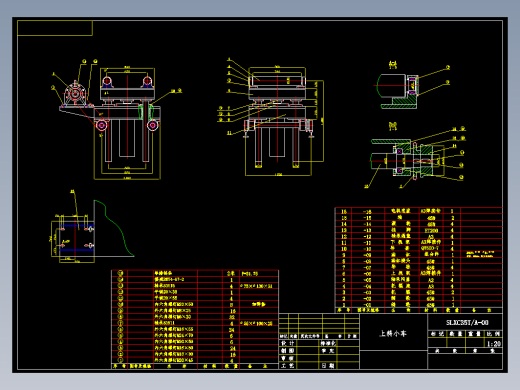This screenshot has width=520, height=390.
Task: Select the lower-left red wheel in left view
Action: tap(101, 125)
